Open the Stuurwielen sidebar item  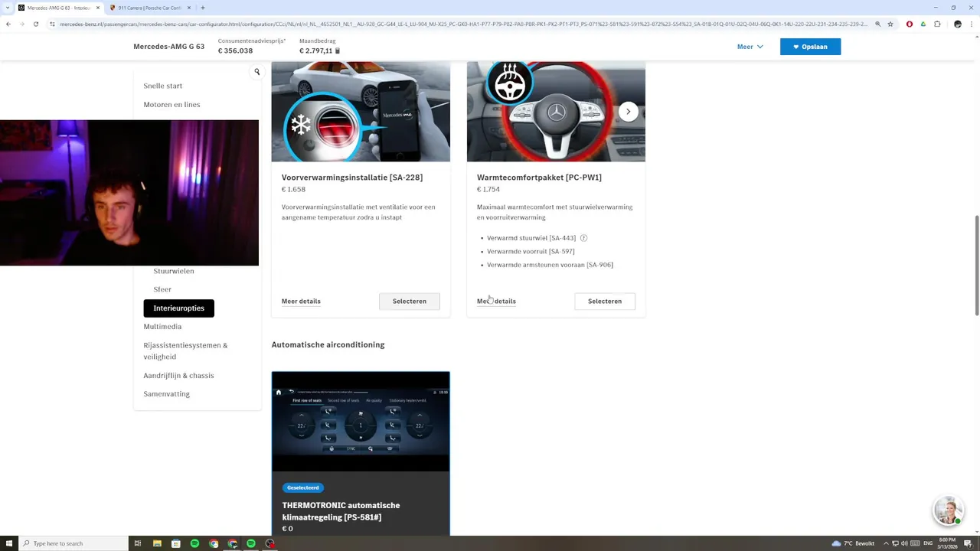174,271
